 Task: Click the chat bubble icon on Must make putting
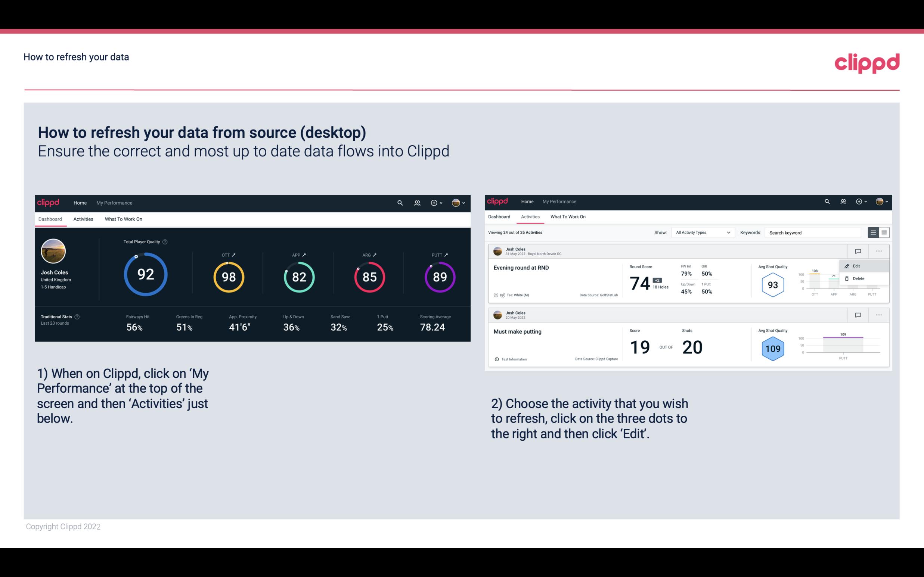[x=858, y=314]
